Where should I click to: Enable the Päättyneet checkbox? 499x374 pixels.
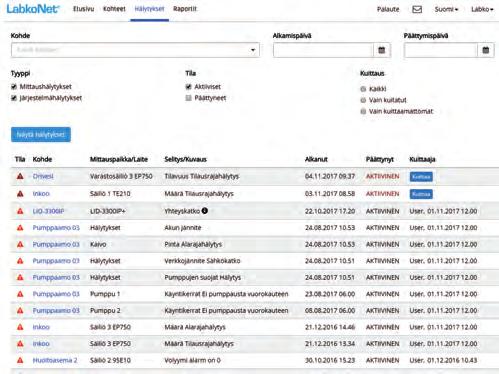(188, 98)
